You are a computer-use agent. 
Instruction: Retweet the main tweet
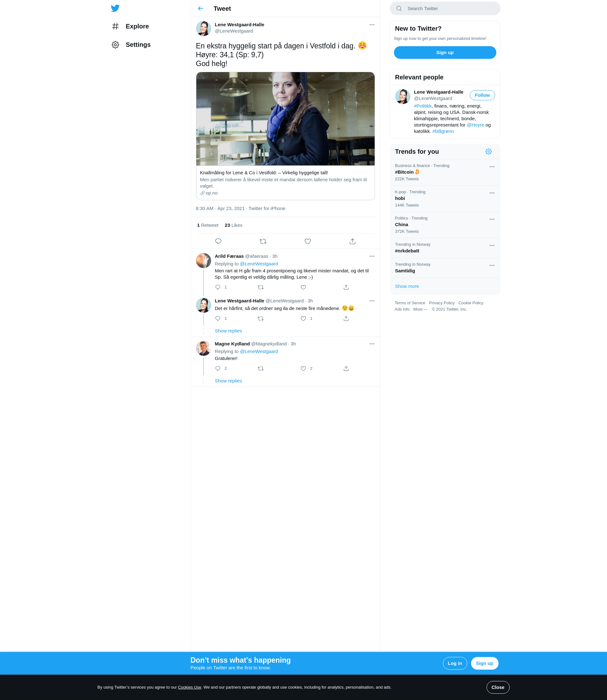pyautogui.click(x=263, y=241)
